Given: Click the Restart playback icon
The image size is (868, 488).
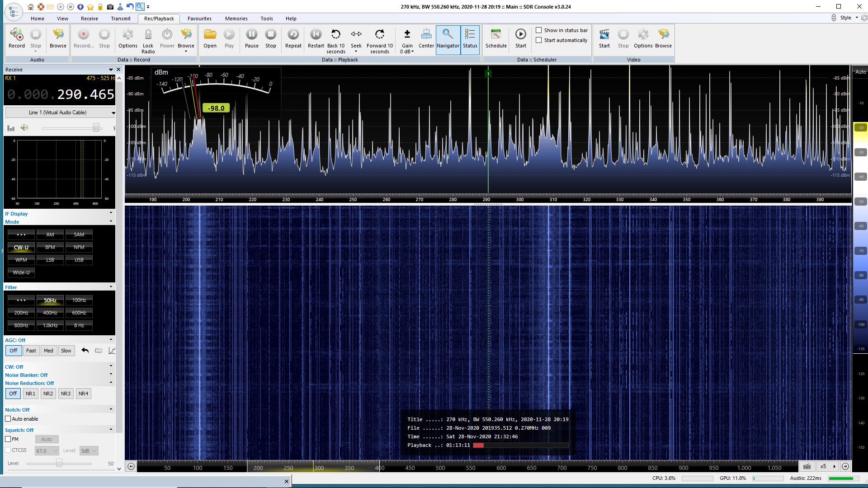Looking at the screenshot, I should pos(316,35).
